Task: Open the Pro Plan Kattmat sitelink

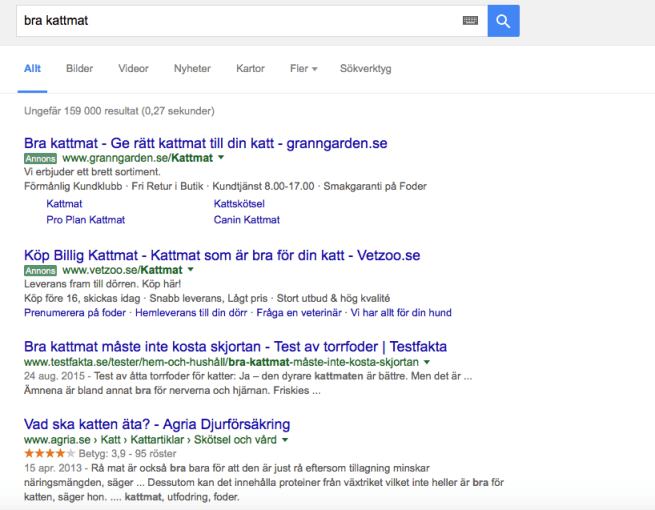Action: [x=86, y=220]
